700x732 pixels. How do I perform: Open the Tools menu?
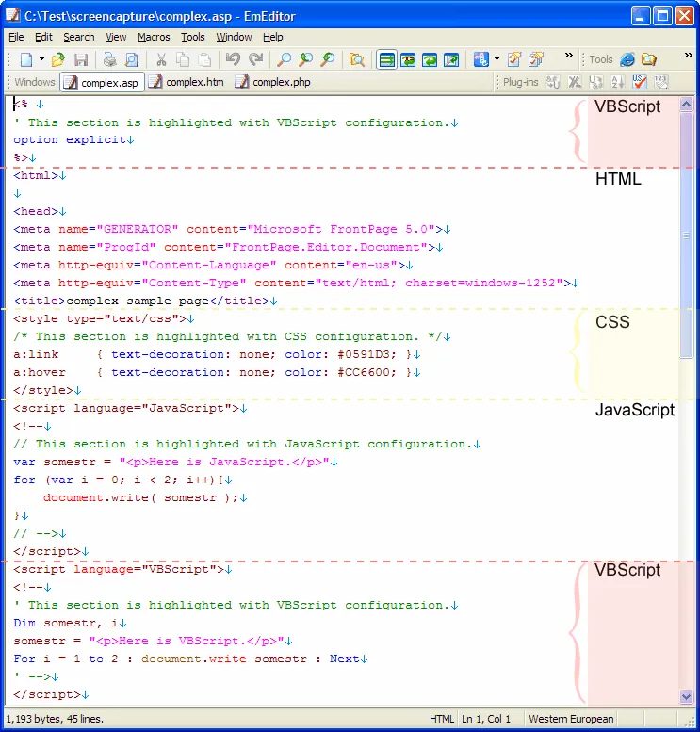tap(193, 37)
